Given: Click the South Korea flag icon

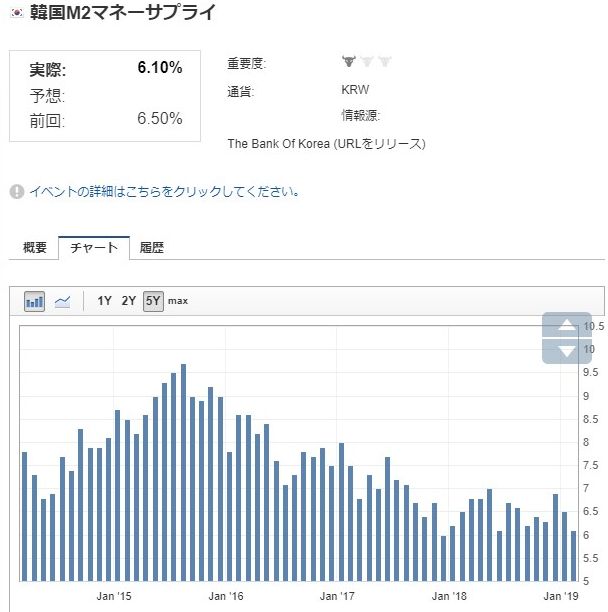Looking at the screenshot, I should click(x=17, y=14).
